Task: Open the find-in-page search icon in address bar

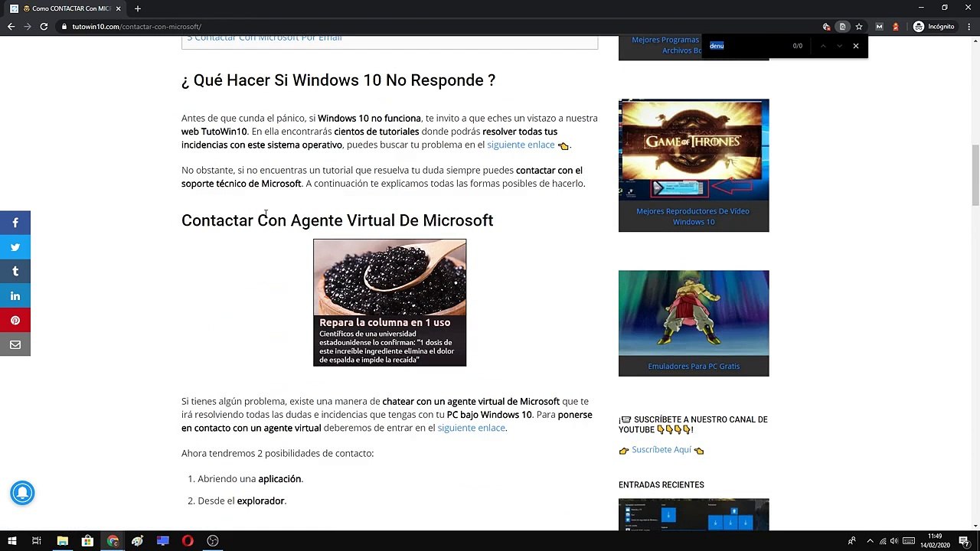Action: coord(842,27)
